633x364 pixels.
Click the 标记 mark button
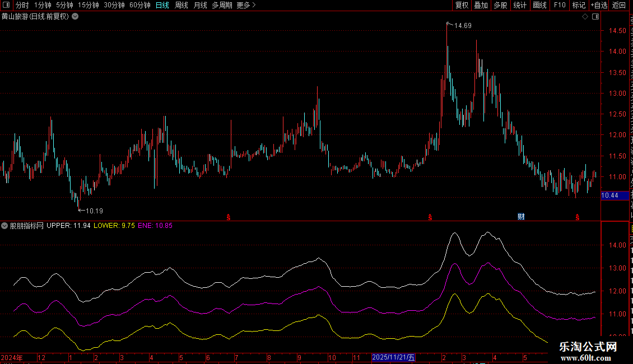(579, 5)
